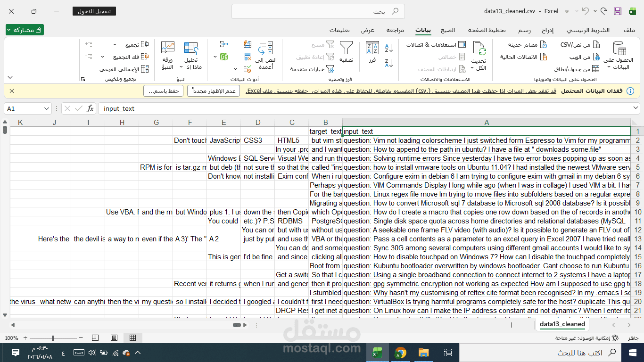
Task: Open File Explorer from the taskbar
Action: click(424, 353)
